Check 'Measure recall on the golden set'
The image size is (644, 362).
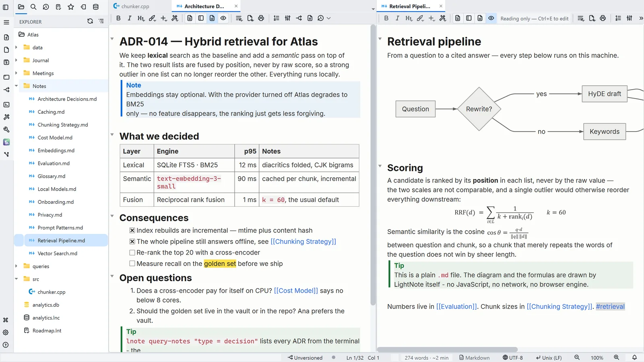pyautogui.click(x=132, y=263)
